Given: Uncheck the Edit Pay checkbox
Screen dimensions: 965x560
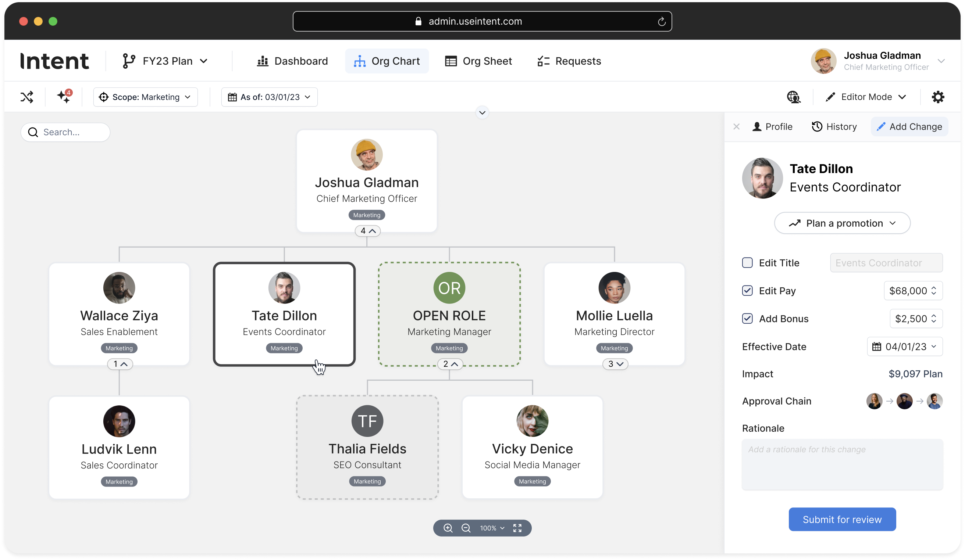Looking at the screenshot, I should click(747, 291).
